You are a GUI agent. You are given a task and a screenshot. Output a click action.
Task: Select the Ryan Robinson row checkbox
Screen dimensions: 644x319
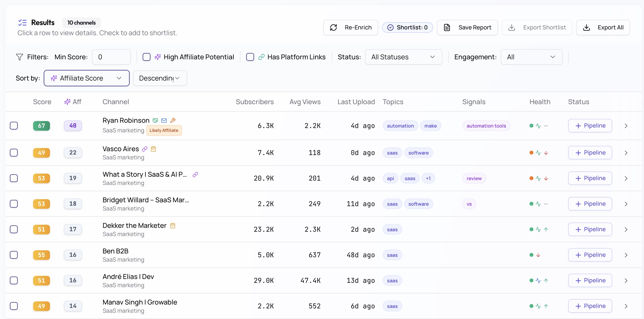(14, 126)
